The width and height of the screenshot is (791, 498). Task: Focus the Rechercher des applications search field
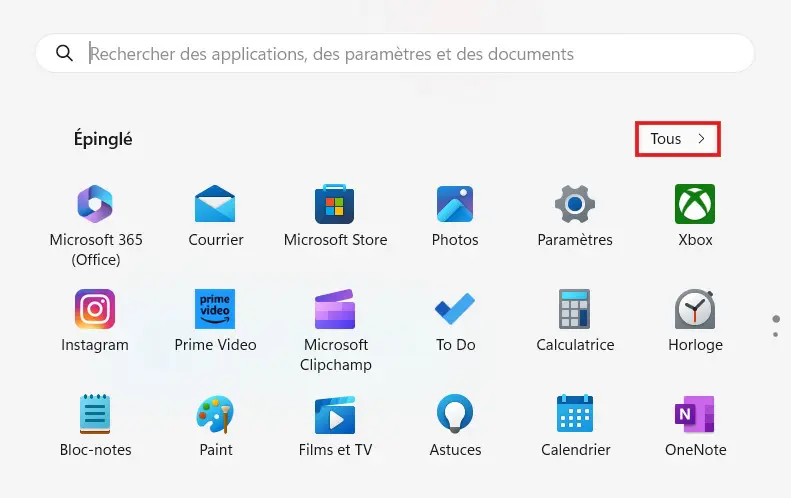point(395,53)
